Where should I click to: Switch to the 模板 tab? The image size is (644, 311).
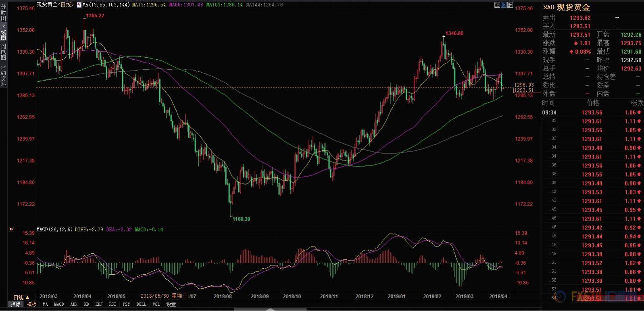[x=32, y=305]
